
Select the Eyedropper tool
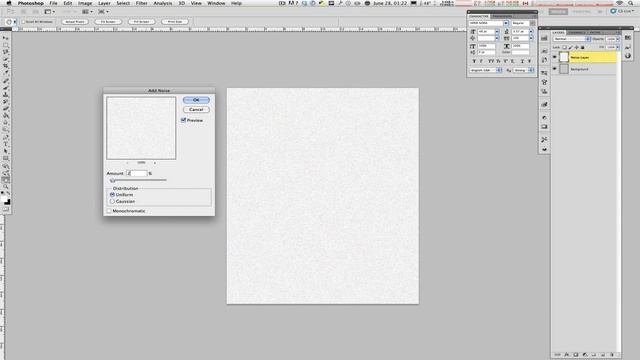coord(6,73)
